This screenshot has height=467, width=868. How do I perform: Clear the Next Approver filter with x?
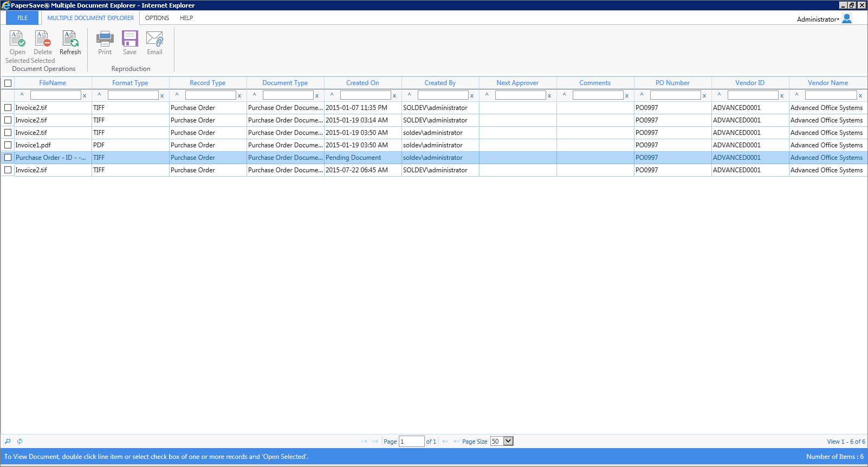pos(549,96)
